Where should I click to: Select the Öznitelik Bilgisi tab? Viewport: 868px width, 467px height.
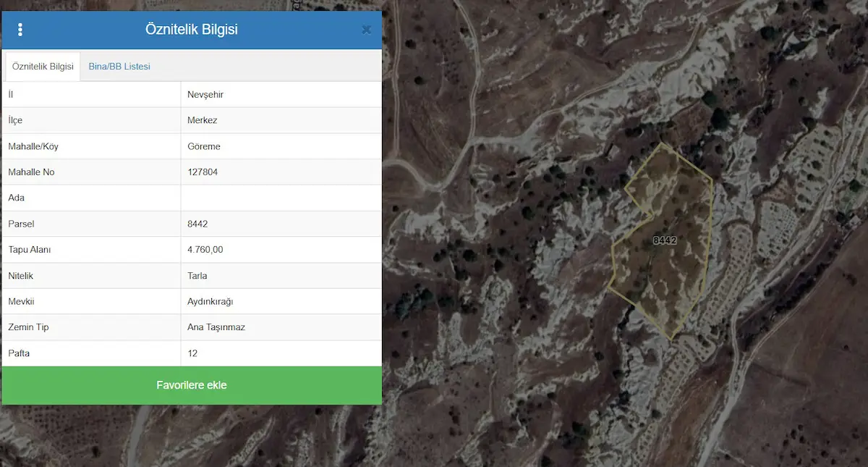(43, 67)
